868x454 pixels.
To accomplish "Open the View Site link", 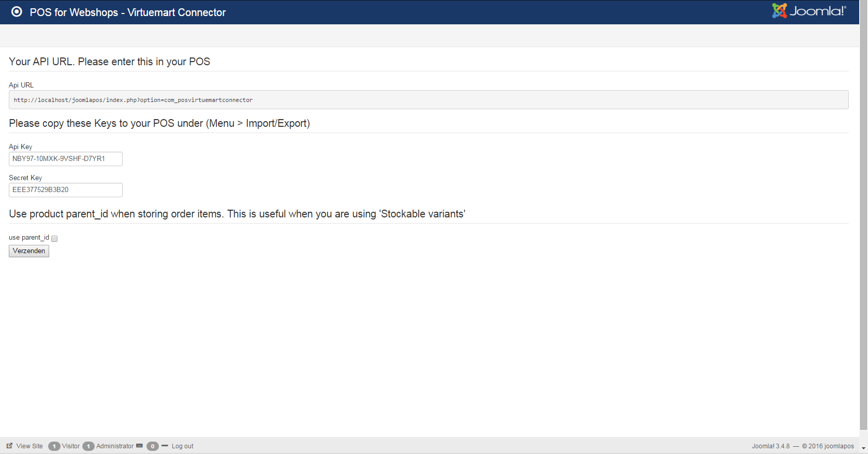I will 30,446.
